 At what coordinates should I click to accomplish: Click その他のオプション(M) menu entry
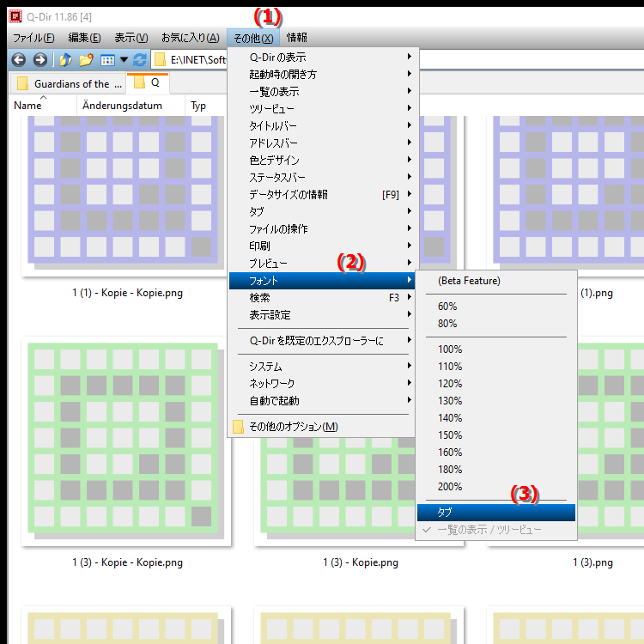pos(322,426)
